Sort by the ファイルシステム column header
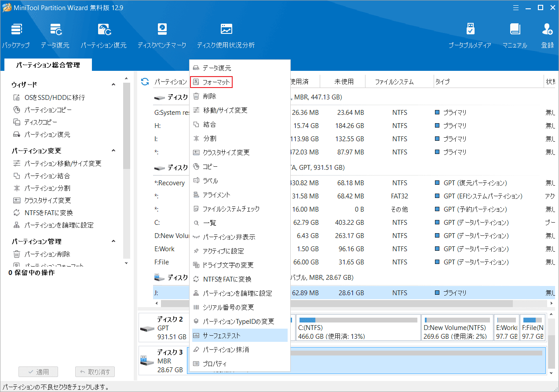 click(400, 81)
